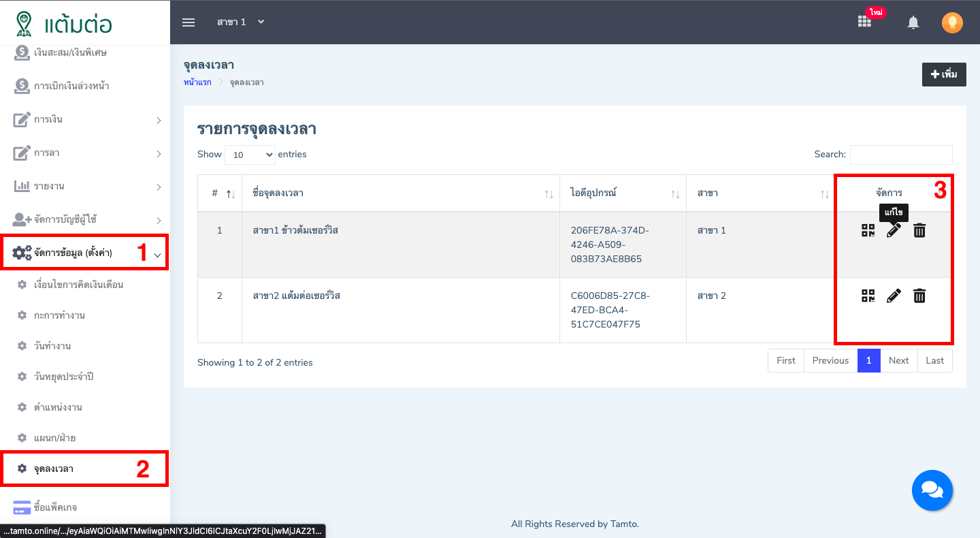Toggle the hamburger sidebar menu
Screen dimensions: 980x538
tap(189, 22)
